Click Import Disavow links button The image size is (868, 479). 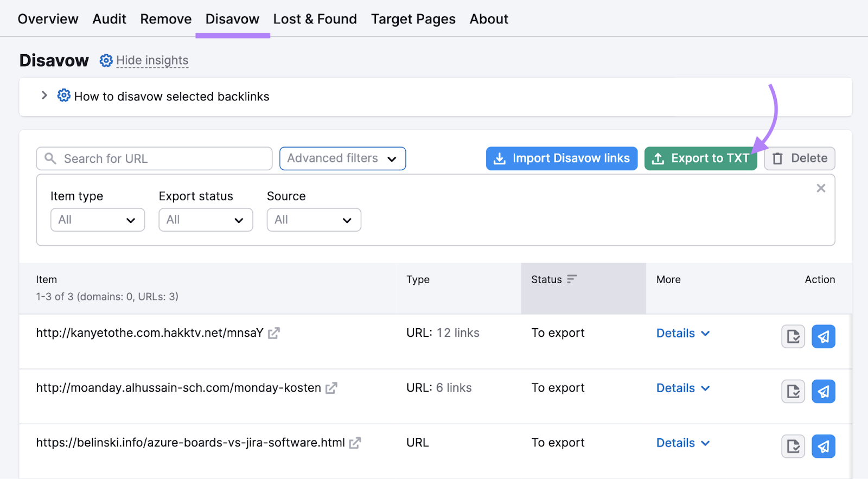click(x=561, y=158)
